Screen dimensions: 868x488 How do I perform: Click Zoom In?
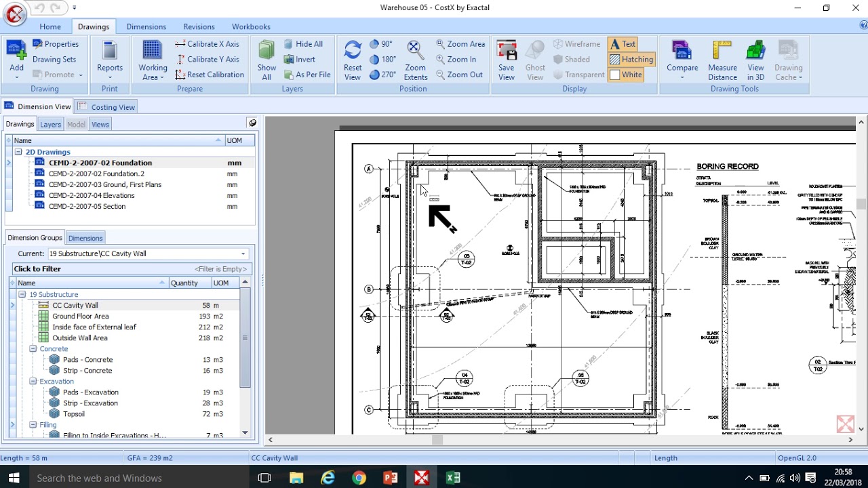pyautogui.click(x=456, y=60)
